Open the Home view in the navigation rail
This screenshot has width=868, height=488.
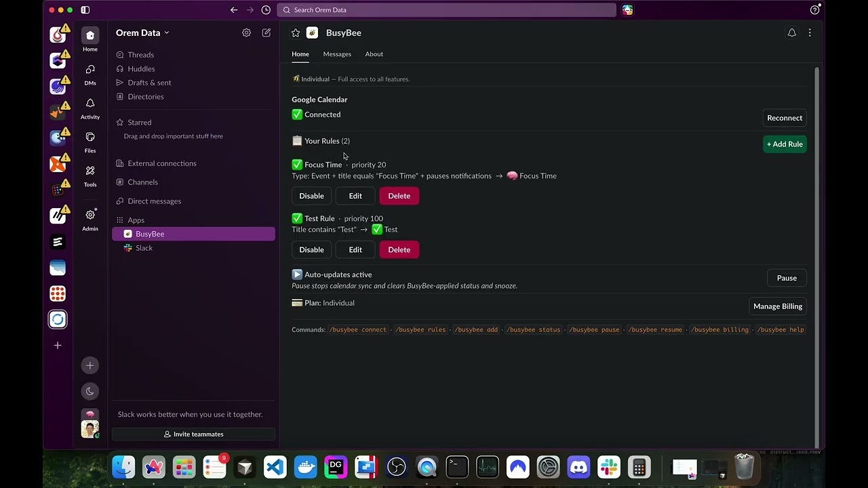[90, 39]
